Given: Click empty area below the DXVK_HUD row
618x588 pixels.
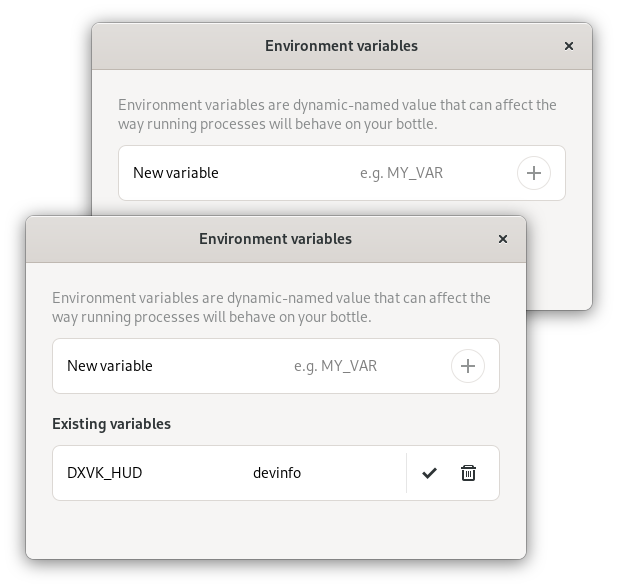Looking at the screenshot, I should [275, 528].
